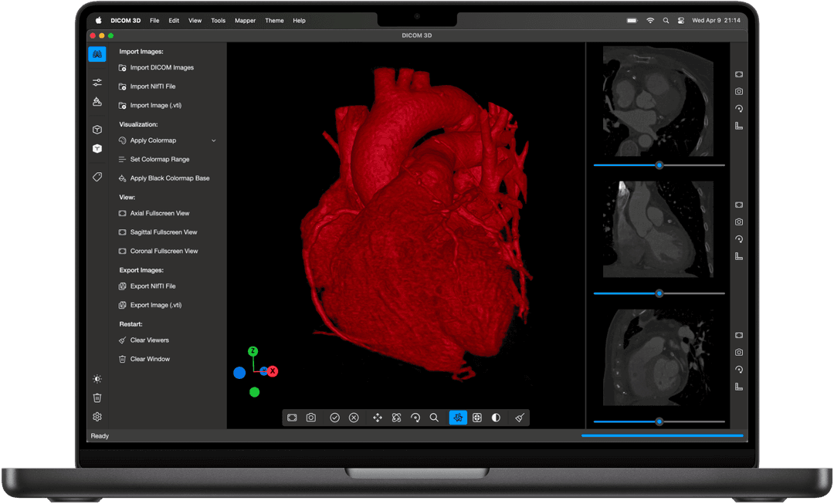Click ruler icon beside top slice viewer
This screenshot has width=834, height=504.
pos(739,126)
